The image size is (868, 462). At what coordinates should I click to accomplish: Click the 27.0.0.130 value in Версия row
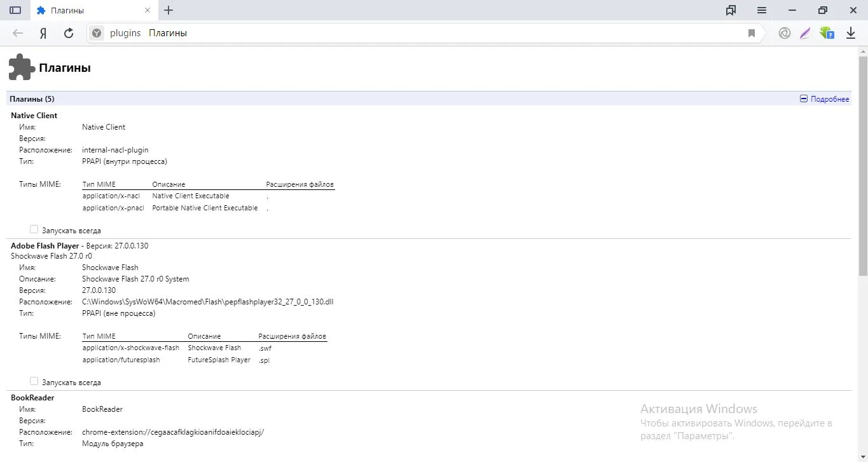tap(99, 290)
